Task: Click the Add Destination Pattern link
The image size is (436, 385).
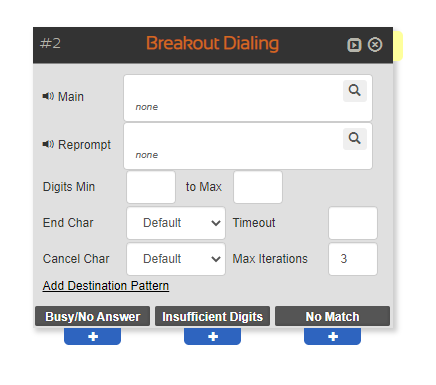Action: [106, 286]
